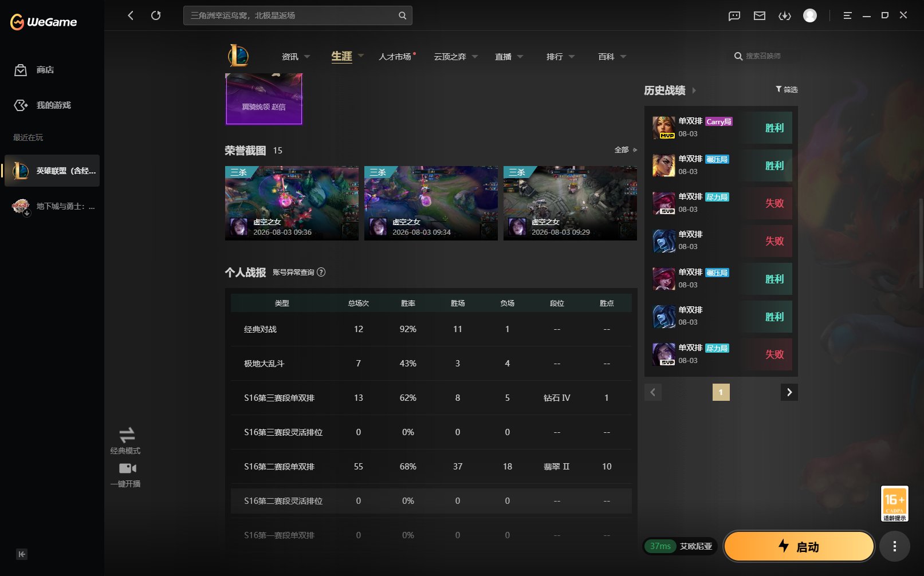Click the search magnifier in top search bar
924x576 pixels.
tap(402, 15)
